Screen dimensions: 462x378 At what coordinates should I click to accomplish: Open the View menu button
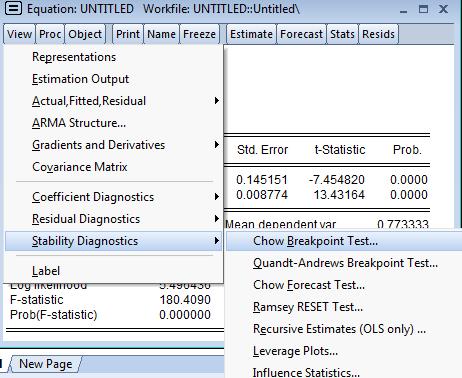[x=19, y=34]
